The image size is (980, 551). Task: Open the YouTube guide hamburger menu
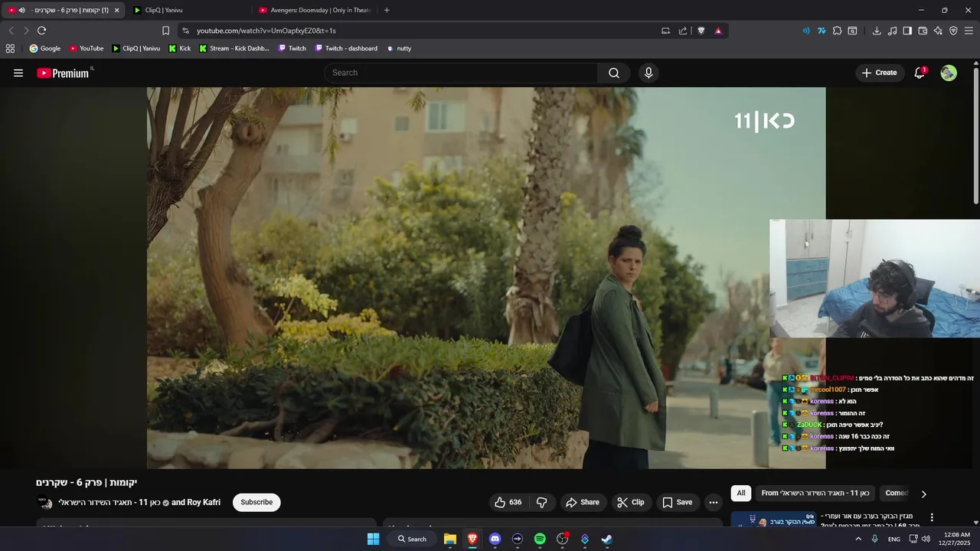(18, 73)
